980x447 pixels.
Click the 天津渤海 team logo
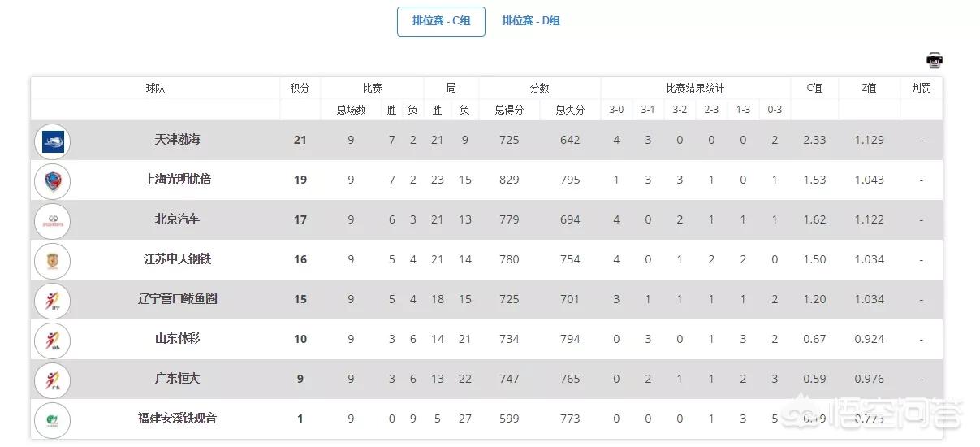coord(53,141)
